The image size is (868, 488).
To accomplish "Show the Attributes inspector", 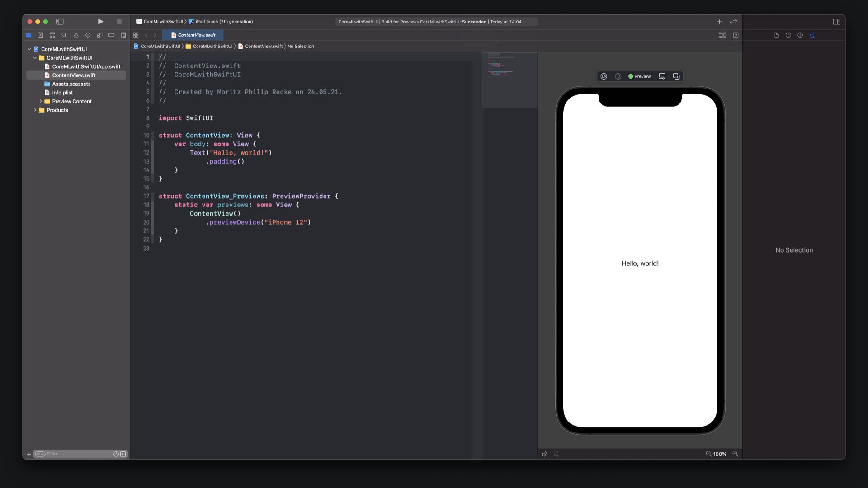I will point(812,35).
